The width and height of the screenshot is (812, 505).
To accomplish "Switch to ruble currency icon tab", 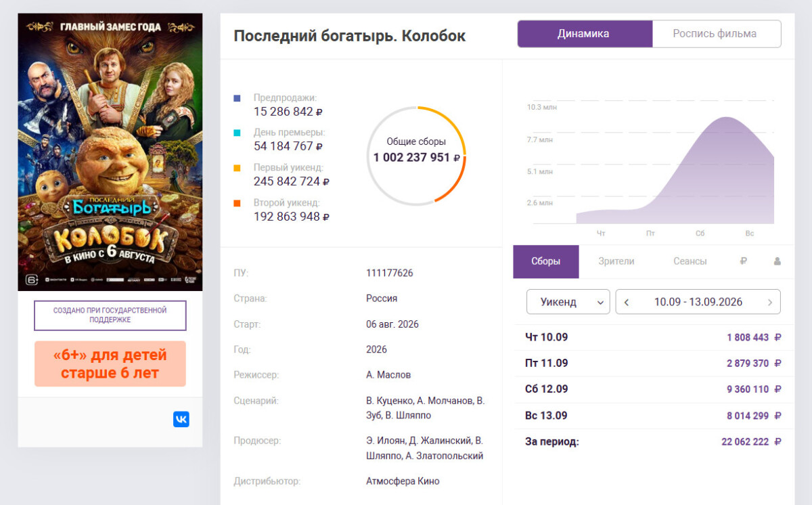I will click(743, 261).
